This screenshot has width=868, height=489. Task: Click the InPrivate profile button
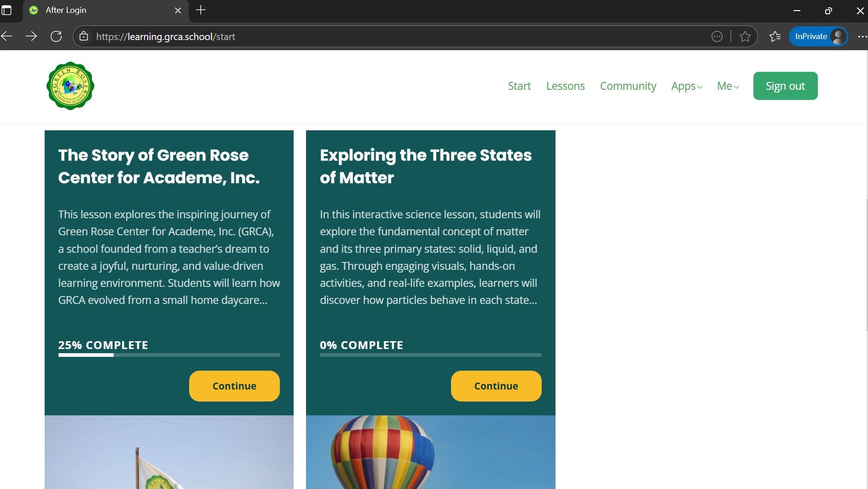(x=818, y=36)
